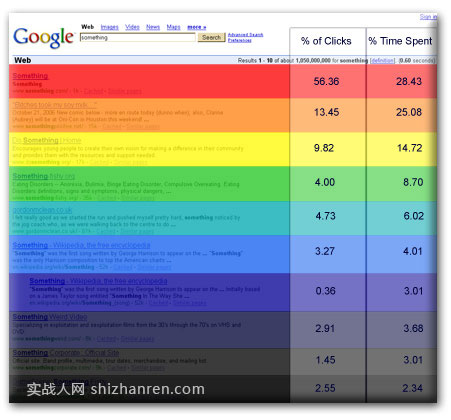Open the Preferences link
Image resolution: width=451 pixels, height=420 pixels.
point(240,40)
